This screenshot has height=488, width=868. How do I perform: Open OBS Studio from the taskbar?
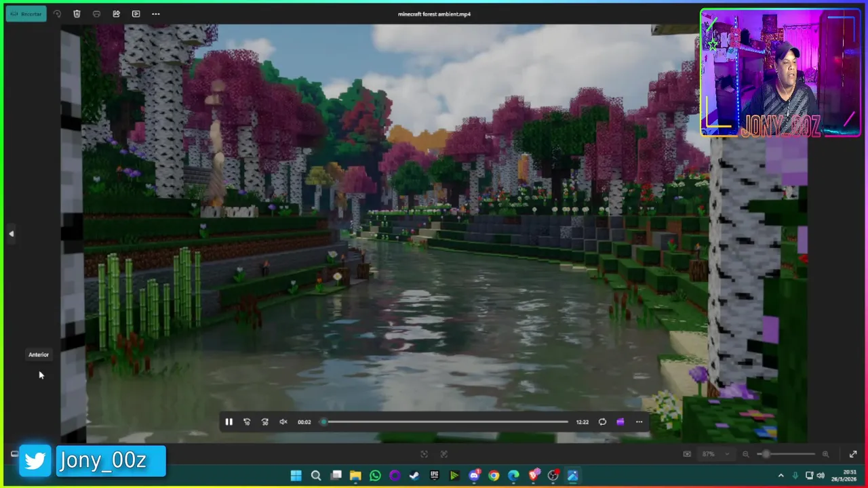pos(553,476)
